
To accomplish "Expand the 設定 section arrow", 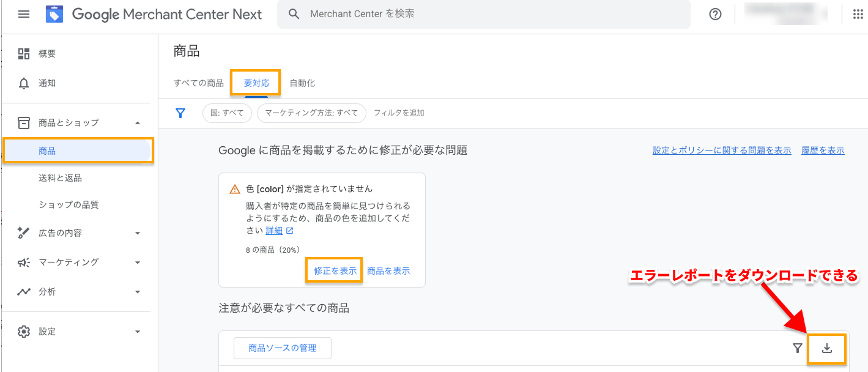I will [138, 332].
